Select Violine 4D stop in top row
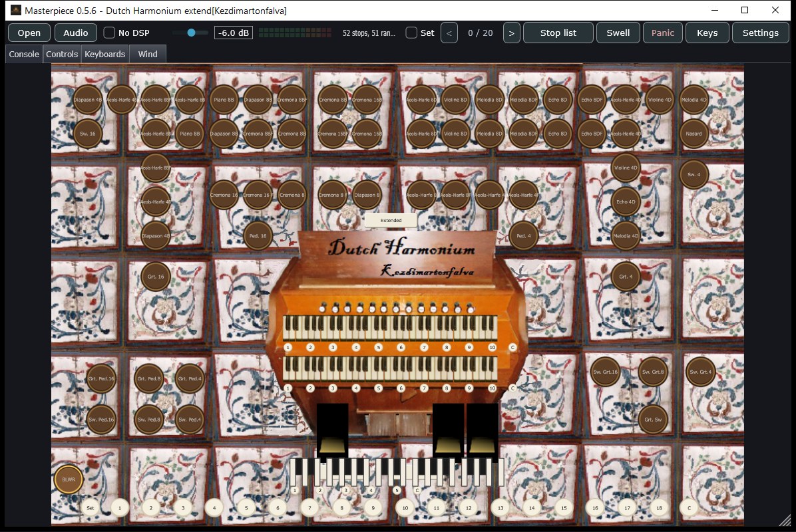 coord(660,100)
